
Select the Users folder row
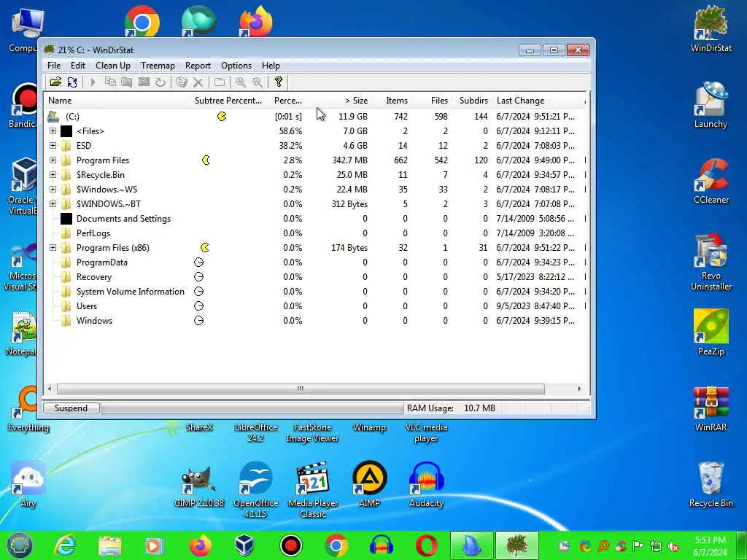pyautogui.click(x=314, y=306)
